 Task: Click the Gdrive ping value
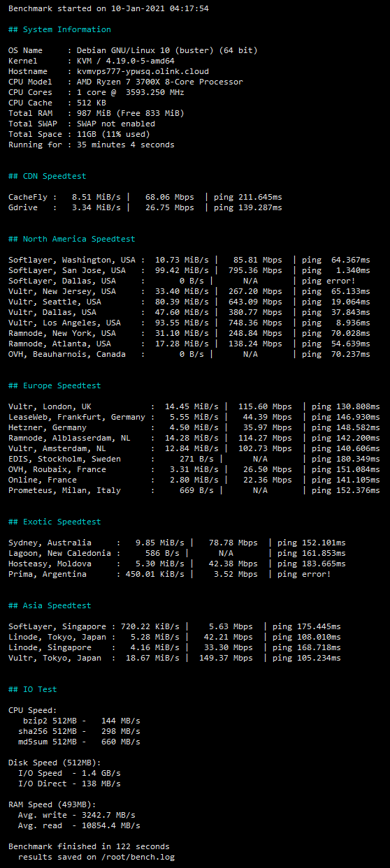point(248,207)
